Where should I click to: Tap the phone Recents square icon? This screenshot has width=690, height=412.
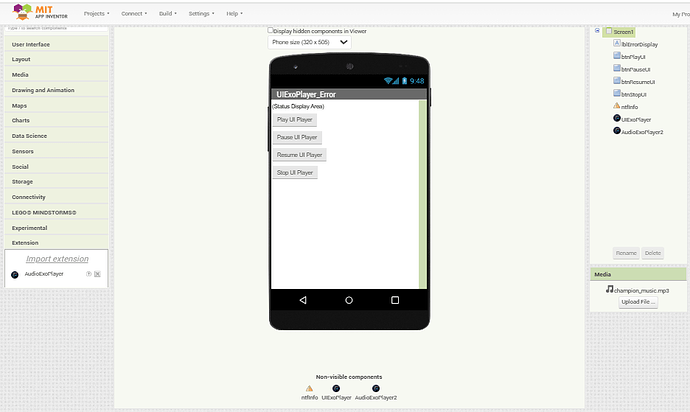[395, 300]
